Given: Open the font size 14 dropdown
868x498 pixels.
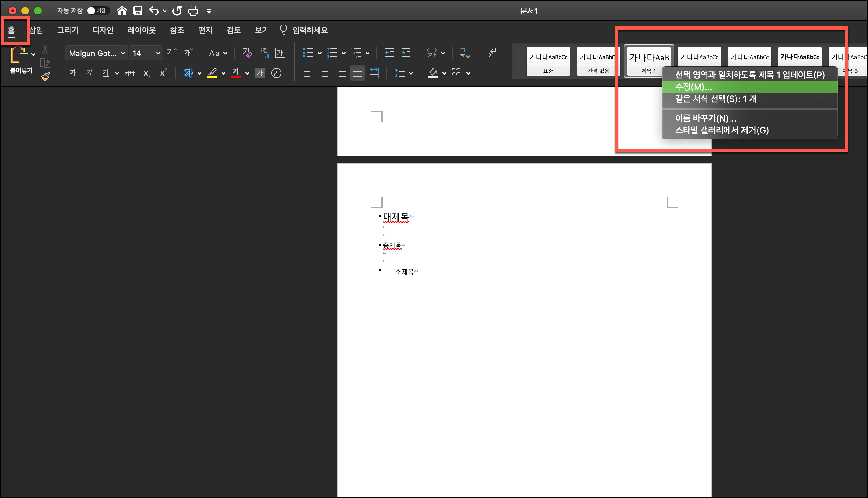Looking at the screenshot, I should coord(158,54).
